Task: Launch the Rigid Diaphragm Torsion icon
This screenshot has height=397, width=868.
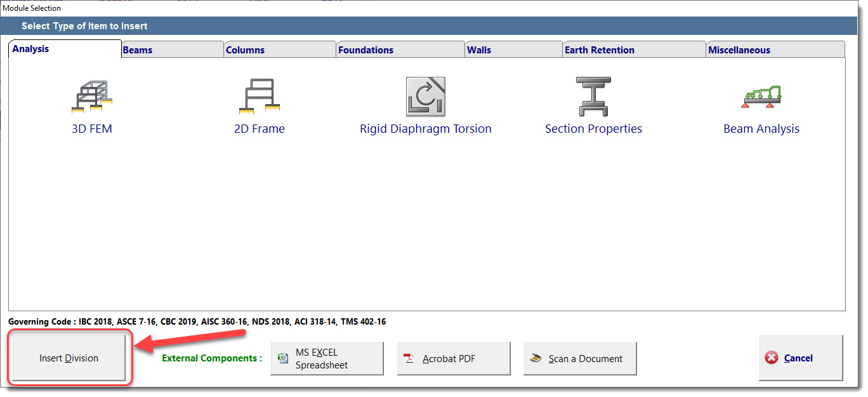Action: (425, 97)
